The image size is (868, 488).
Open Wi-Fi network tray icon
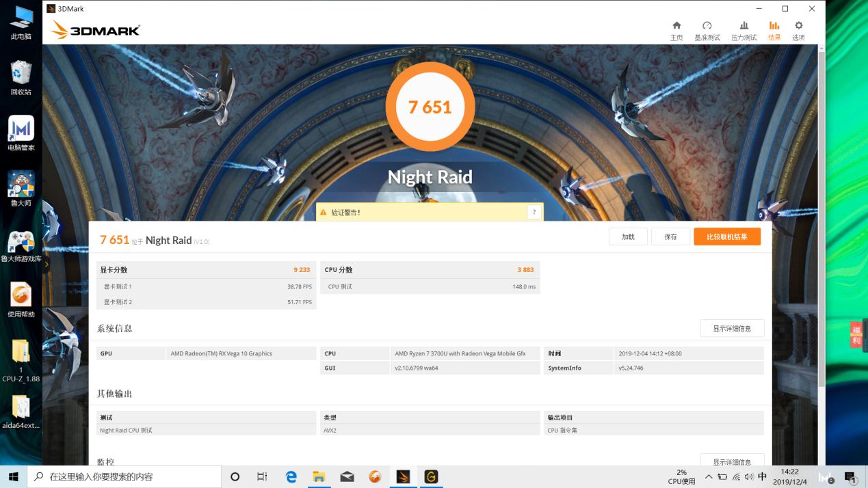pyautogui.click(x=736, y=477)
